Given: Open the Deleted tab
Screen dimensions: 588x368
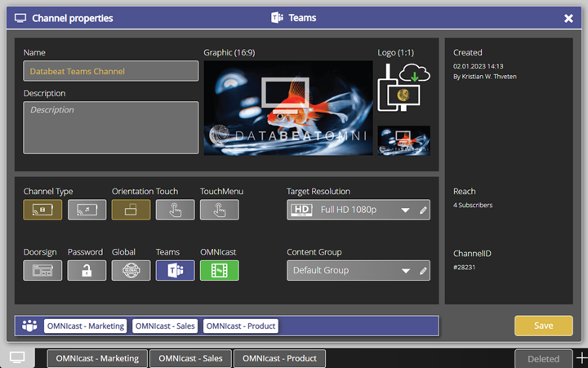Looking at the screenshot, I should 543,359.
